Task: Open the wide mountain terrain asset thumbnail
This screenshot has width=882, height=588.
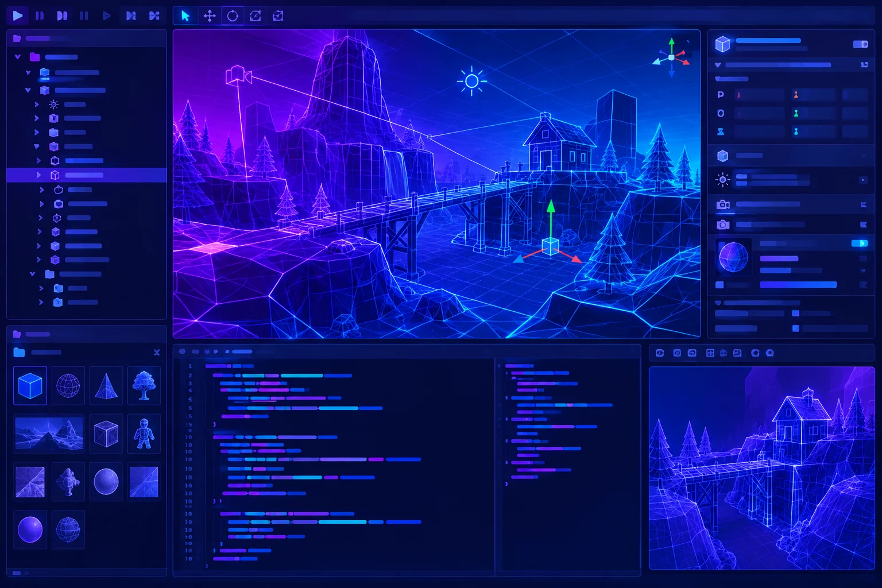Action: click(x=49, y=433)
